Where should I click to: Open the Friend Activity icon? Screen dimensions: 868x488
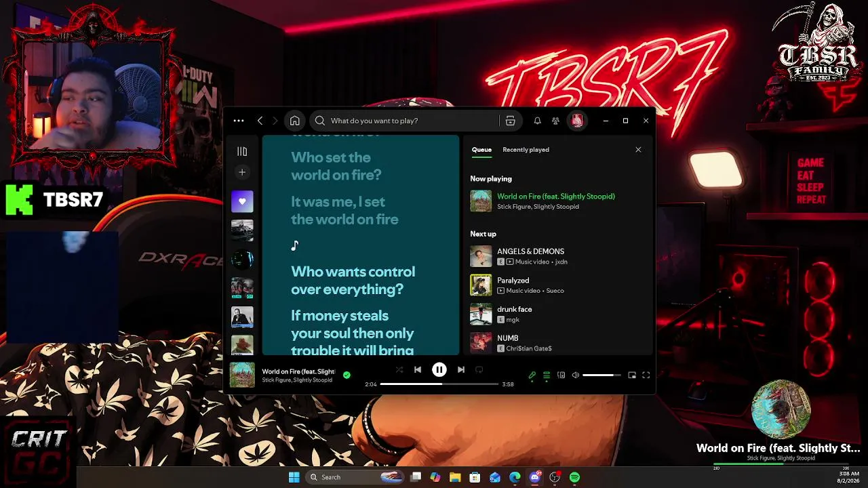click(555, 121)
